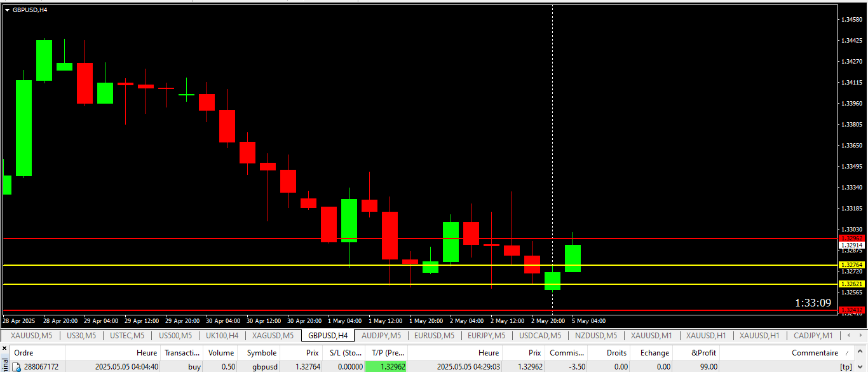Screen dimensions: 868x372
Task: Click the red 1.32432 price label
Action: [851, 310]
